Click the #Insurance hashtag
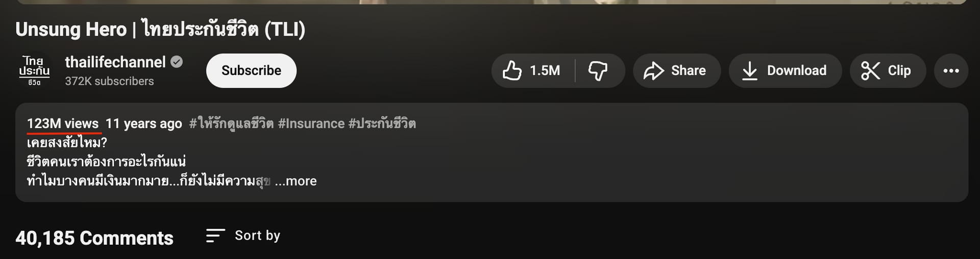Viewport: 980px width, 259px height. click(311, 123)
